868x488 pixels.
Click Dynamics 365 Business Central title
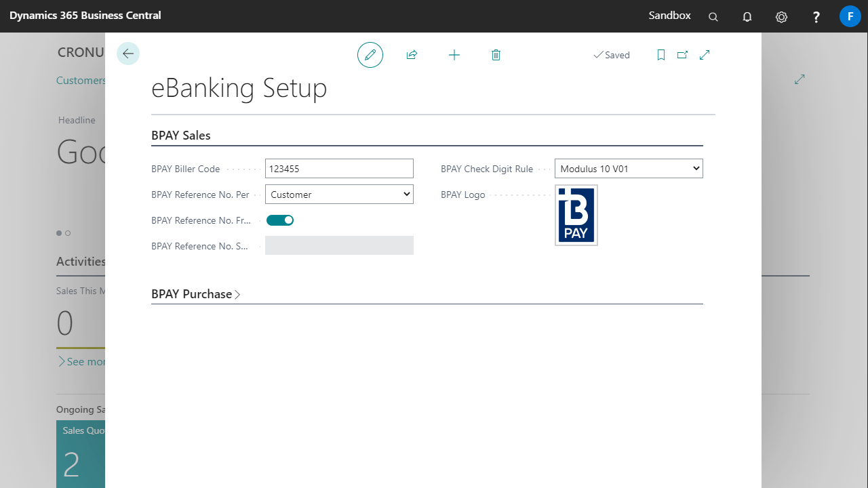pos(85,16)
